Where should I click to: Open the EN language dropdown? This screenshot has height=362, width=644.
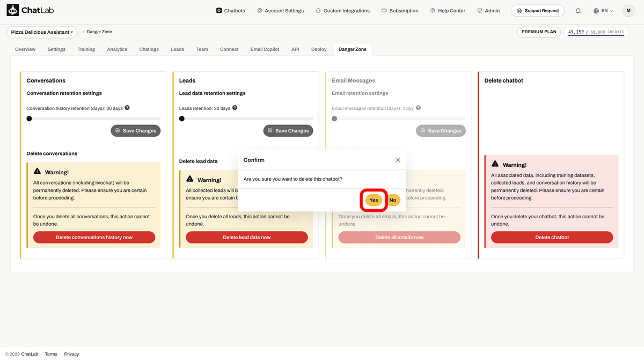pos(604,11)
